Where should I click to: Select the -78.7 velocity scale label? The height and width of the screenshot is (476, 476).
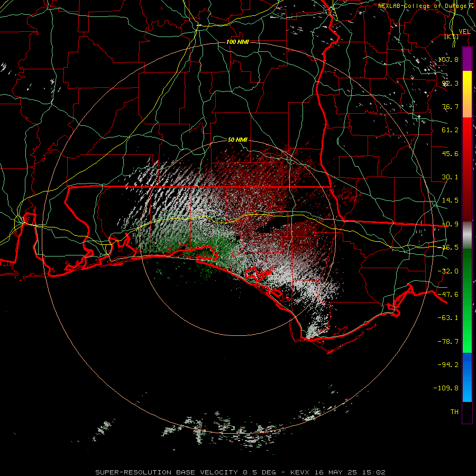448,342
